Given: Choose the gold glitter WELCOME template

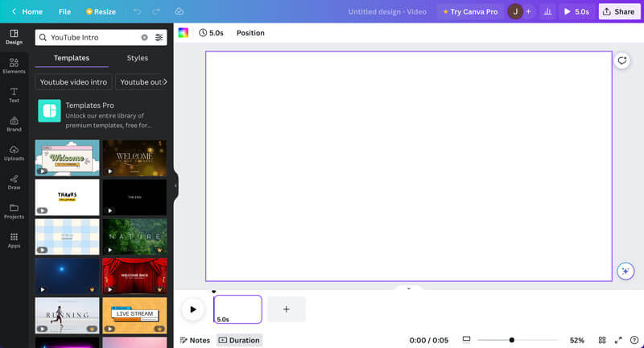Looking at the screenshot, I should [134, 158].
